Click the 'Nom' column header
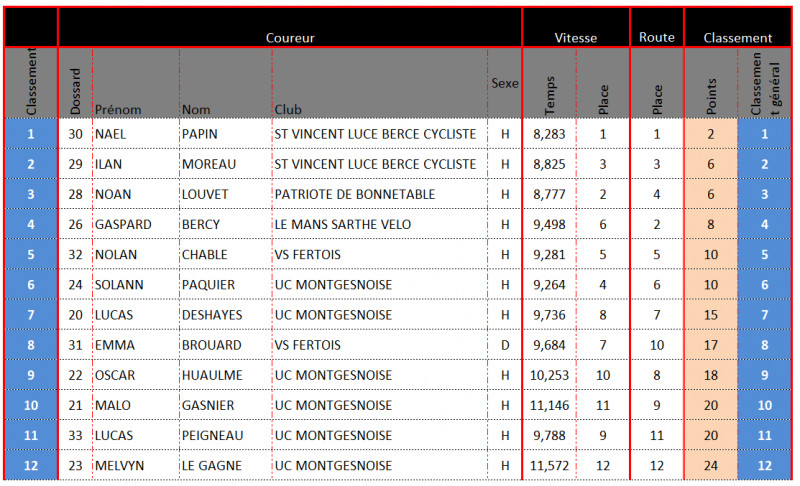Viewport: 800px width, 486px height. click(x=196, y=109)
